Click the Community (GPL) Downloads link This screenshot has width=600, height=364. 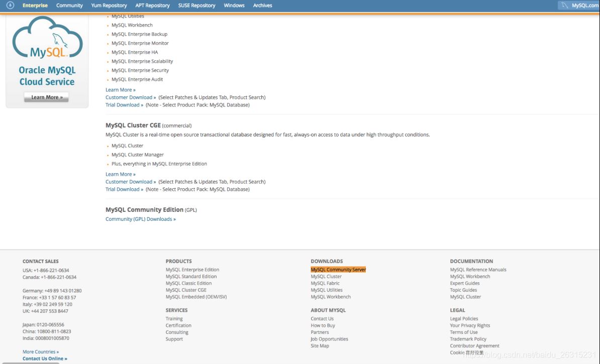(x=140, y=219)
